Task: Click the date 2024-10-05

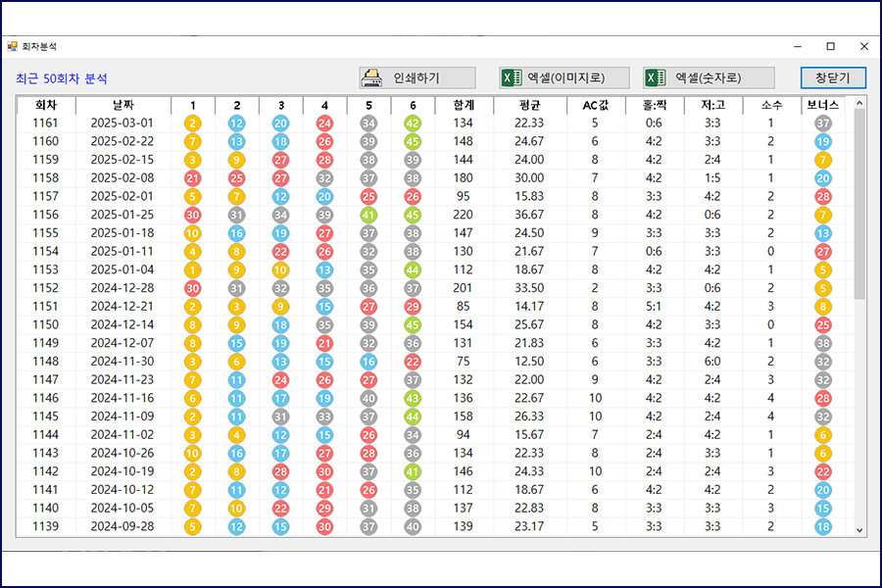Action: click(x=122, y=508)
